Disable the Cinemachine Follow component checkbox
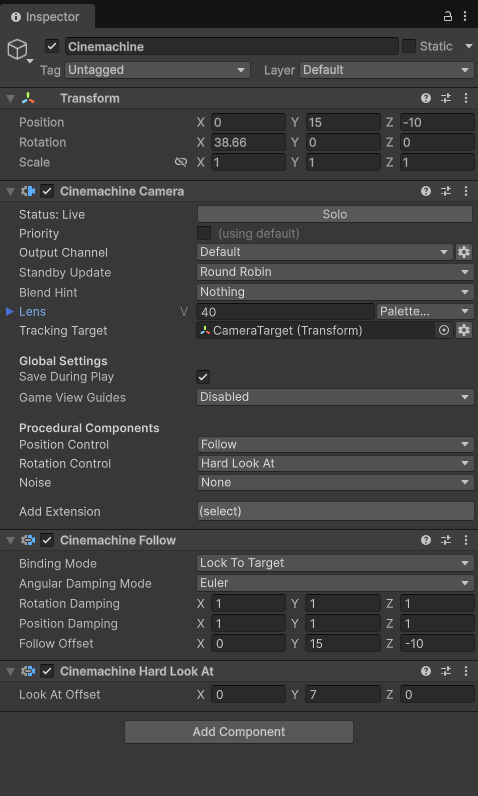 pos(47,540)
